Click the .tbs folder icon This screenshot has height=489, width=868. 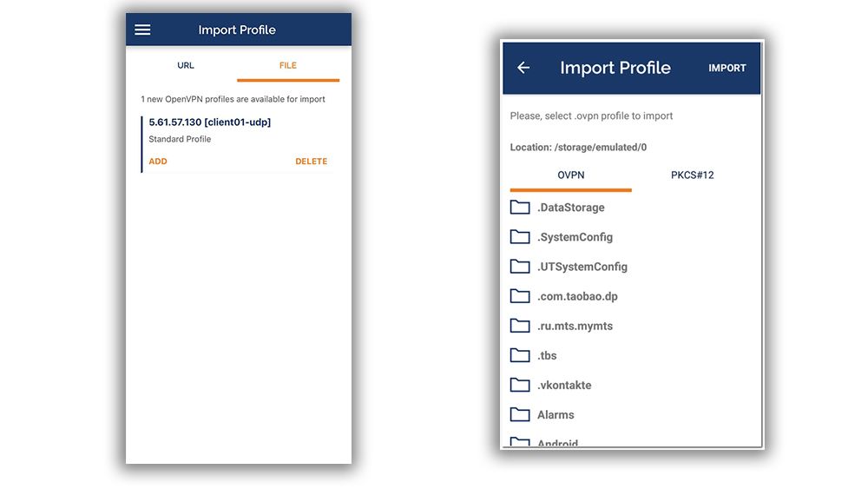point(520,355)
